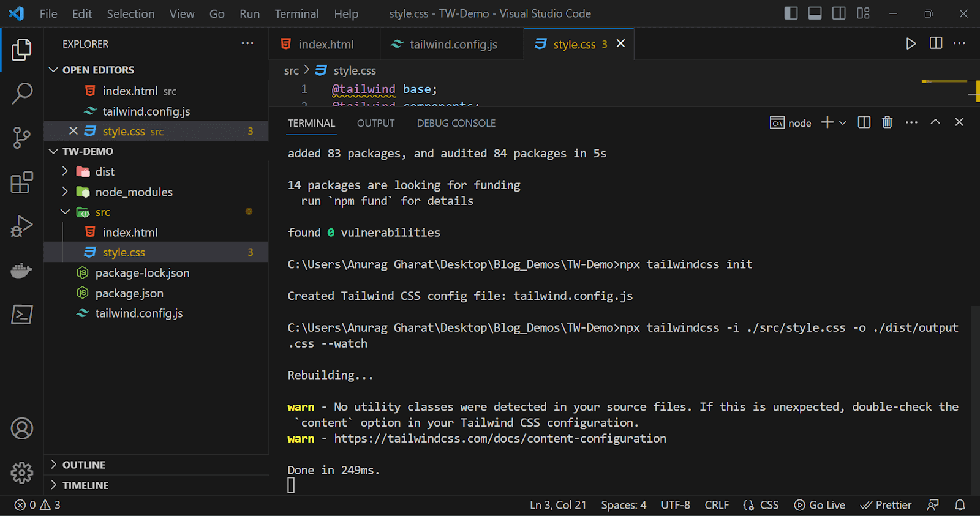Split the editor right
Viewport: 980px width, 516px height.
[936, 43]
